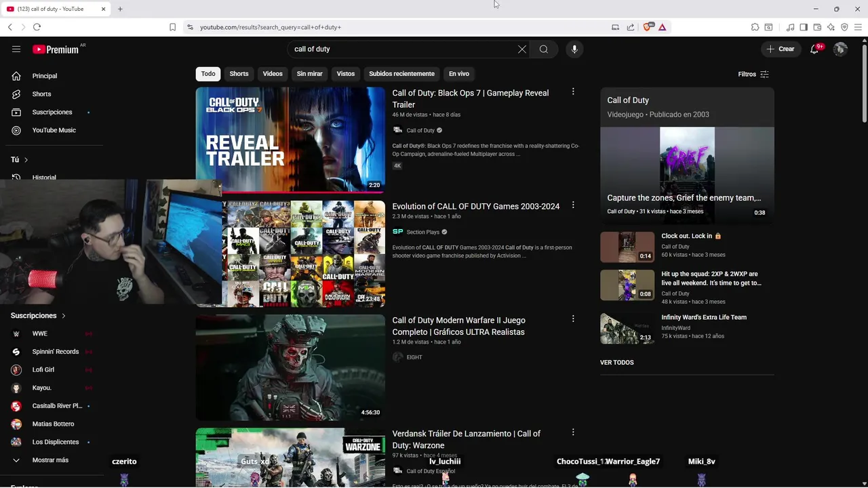Open YouTube Music in the sidebar
The width and height of the screenshot is (868, 488).
point(54,130)
